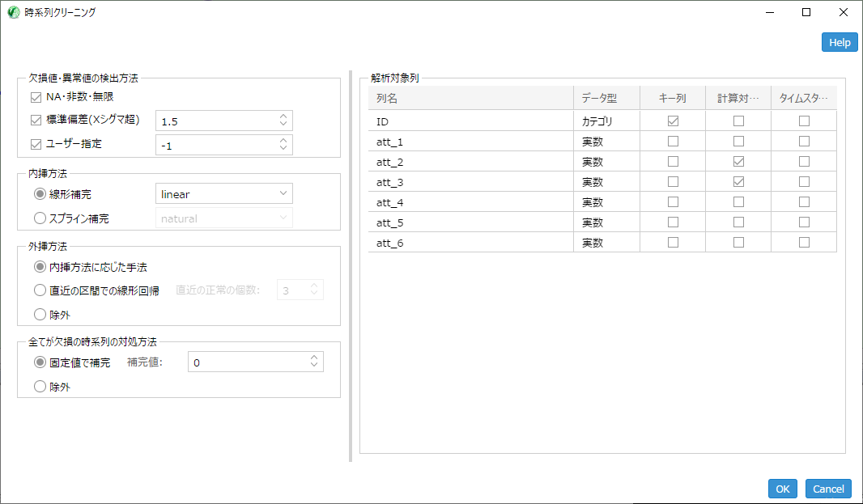Choose 直近の区間での線形回帰 extrapolation
This screenshot has width=863, height=504.
(40, 290)
